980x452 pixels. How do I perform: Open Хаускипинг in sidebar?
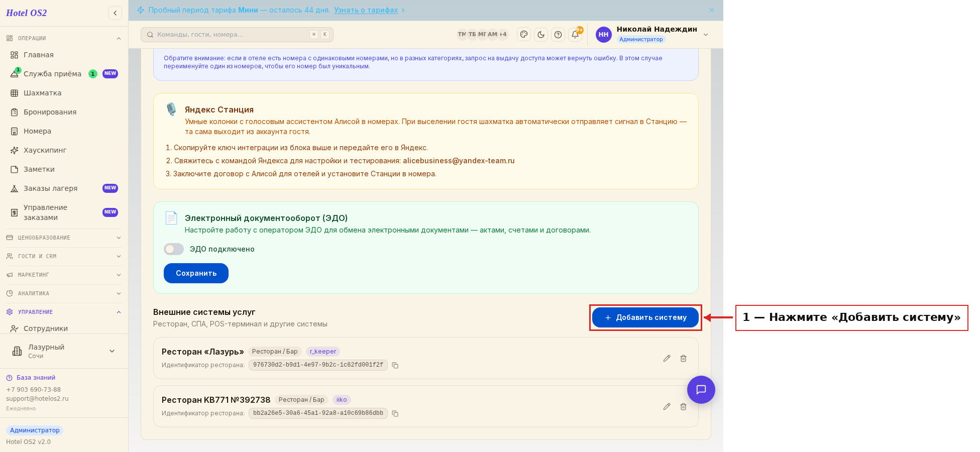point(64,150)
